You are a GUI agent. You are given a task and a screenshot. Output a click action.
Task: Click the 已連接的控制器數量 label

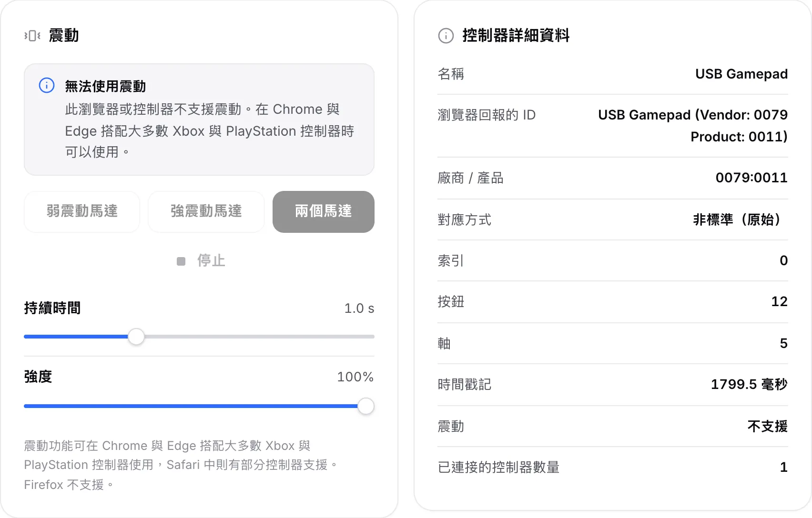click(498, 467)
